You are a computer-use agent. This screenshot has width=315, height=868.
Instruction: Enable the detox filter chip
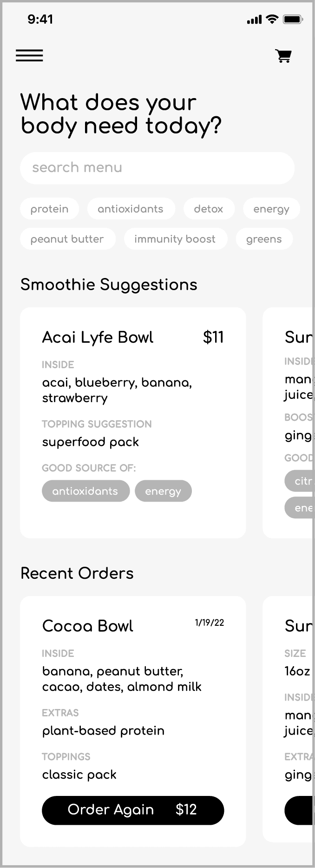pos(209,209)
